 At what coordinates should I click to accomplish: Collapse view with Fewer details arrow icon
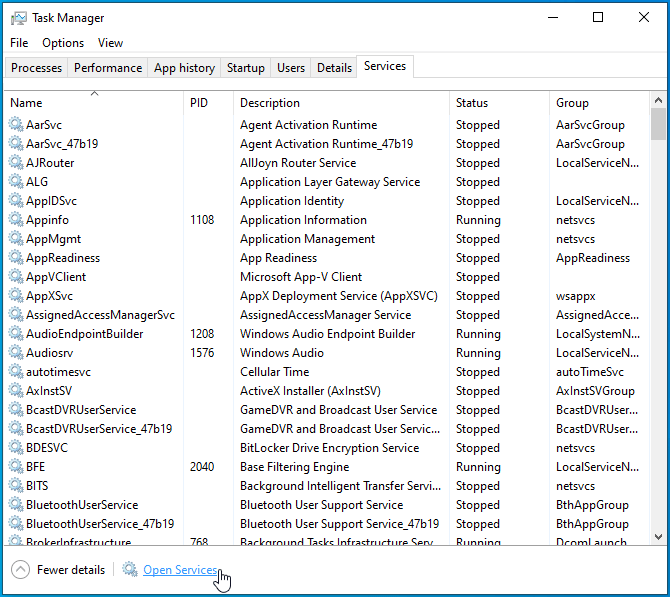[x=20, y=569]
